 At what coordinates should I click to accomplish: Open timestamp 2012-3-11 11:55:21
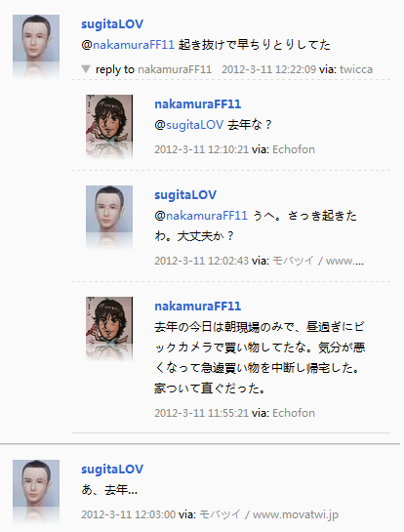(x=201, y=413)
